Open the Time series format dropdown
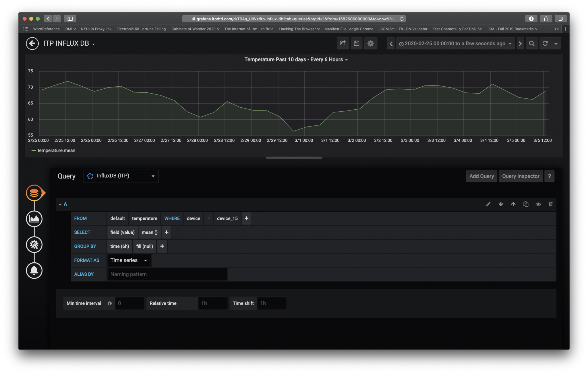Image resolution: width=588 pixels, height=374 pixels. click(128, 260)
